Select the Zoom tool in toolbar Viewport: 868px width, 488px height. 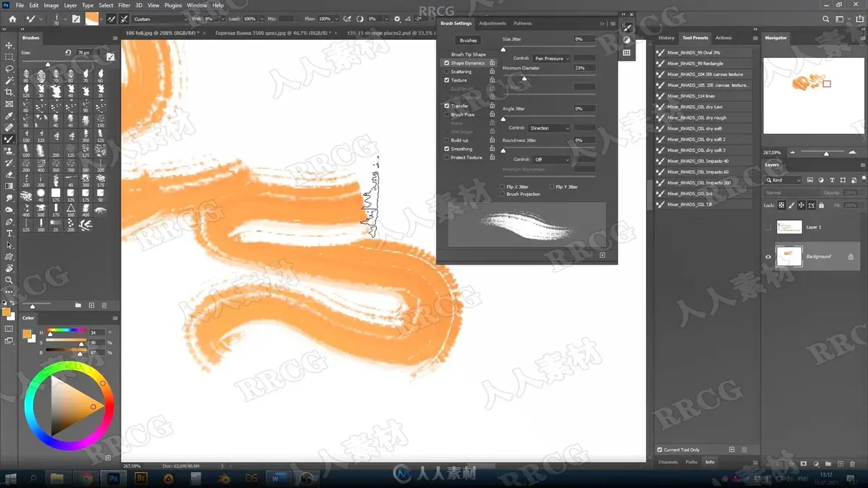coord(9,281)
